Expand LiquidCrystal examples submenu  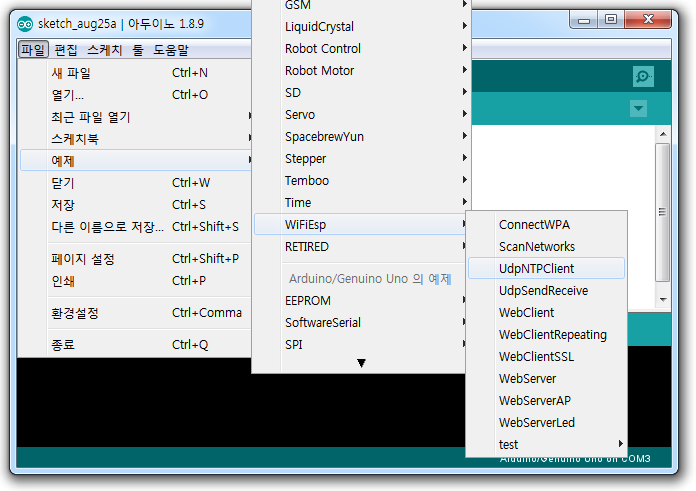tap(362, 26)
